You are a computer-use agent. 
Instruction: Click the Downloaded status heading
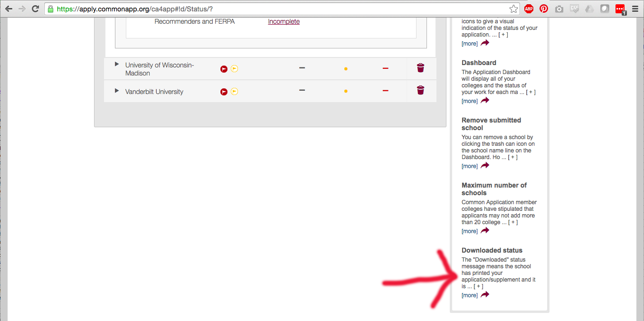tap(492, 250)
